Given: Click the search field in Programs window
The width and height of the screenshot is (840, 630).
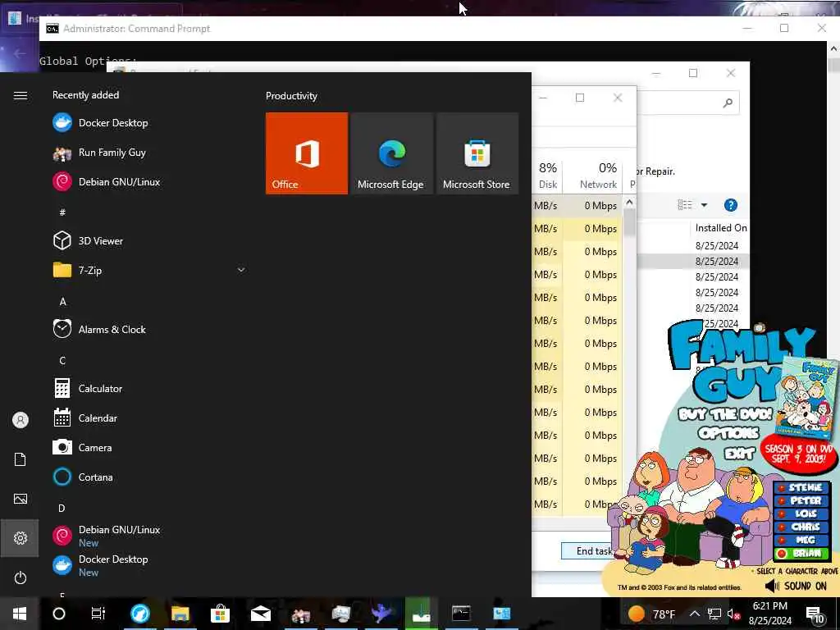Looking at the screenshot, I should point(688,103).
